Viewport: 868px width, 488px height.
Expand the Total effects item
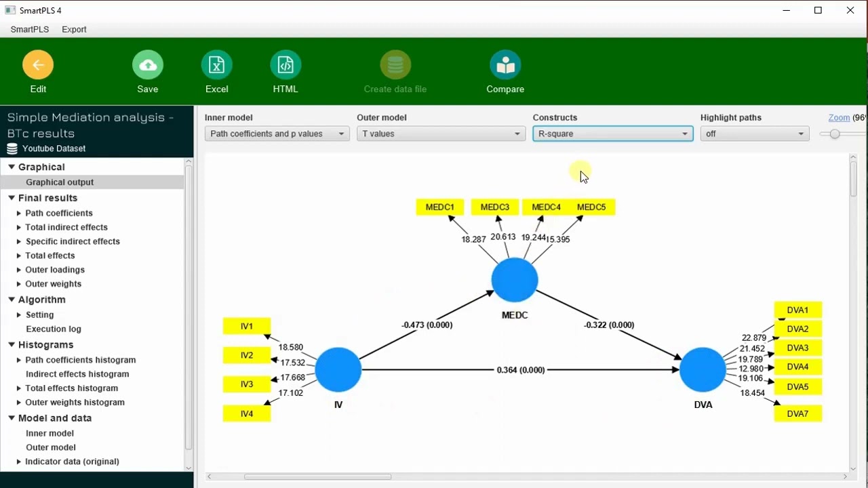click(x=19, y=256)
